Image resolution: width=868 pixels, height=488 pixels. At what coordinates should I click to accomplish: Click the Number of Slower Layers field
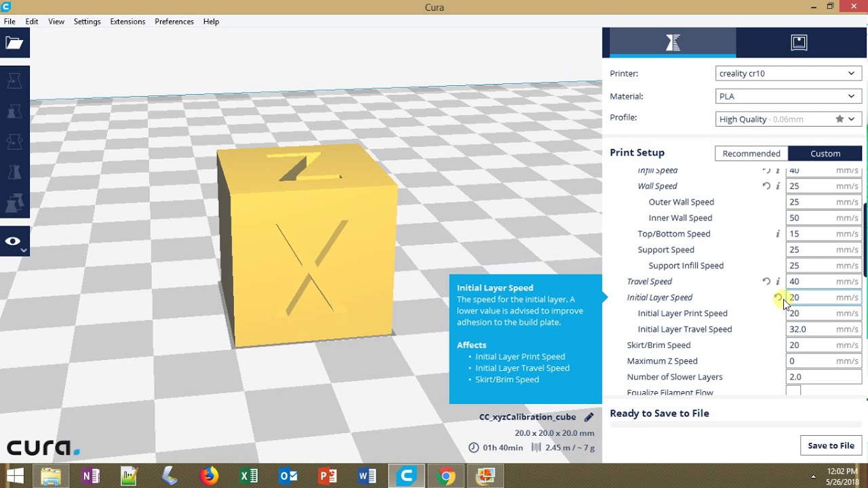(x=824, y=378)
